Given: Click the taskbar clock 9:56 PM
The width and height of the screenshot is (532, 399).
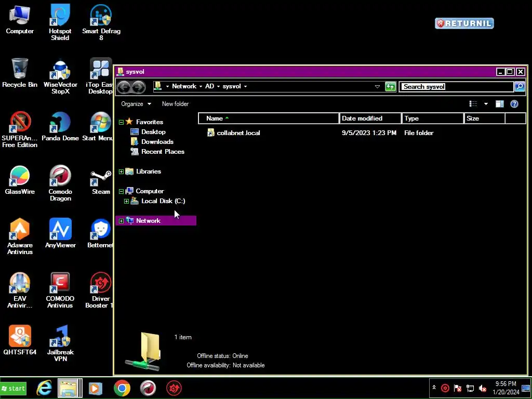Looking at the screenshot, I should (506, 384).
